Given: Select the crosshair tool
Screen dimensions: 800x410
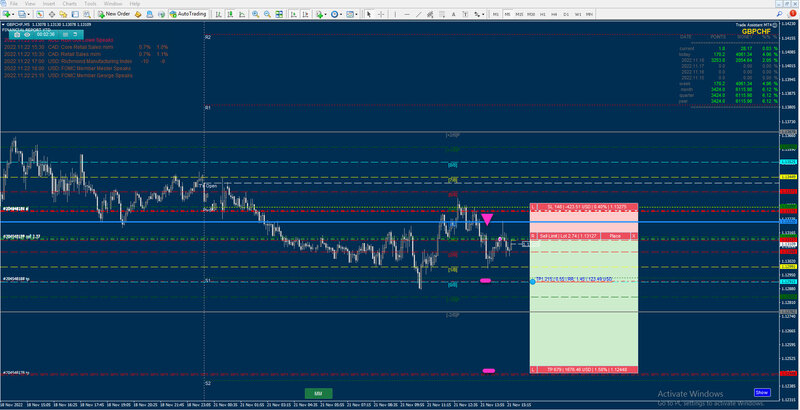Looking at the screenshot, I should click(381, 14).
